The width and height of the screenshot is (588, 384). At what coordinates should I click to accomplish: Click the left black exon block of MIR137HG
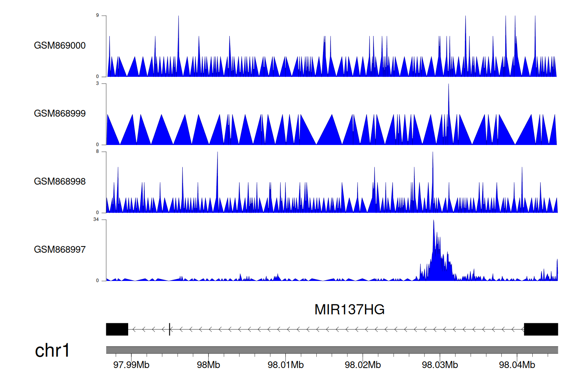[117, 329]
